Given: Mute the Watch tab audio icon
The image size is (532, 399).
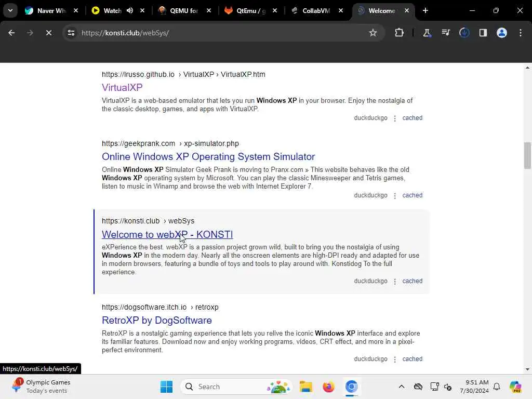Looking at the screenshot, I should coord(130,10).
